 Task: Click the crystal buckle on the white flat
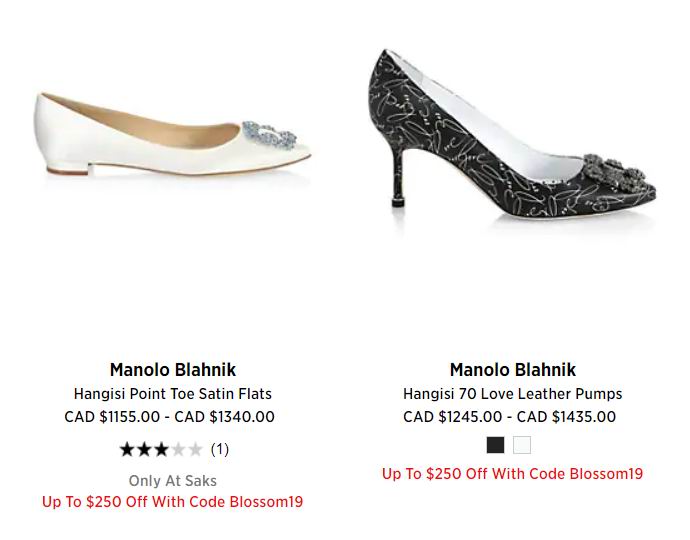coord(269,135)
